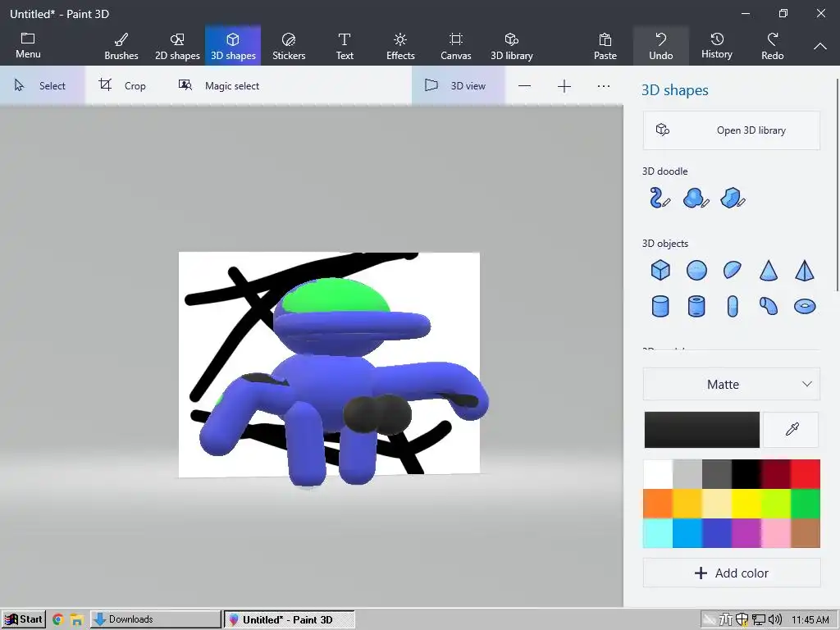The height and width of the screenshot is (630, 840).
Task: Choose the pink color swatch
Action: click(x=776, y=533)
